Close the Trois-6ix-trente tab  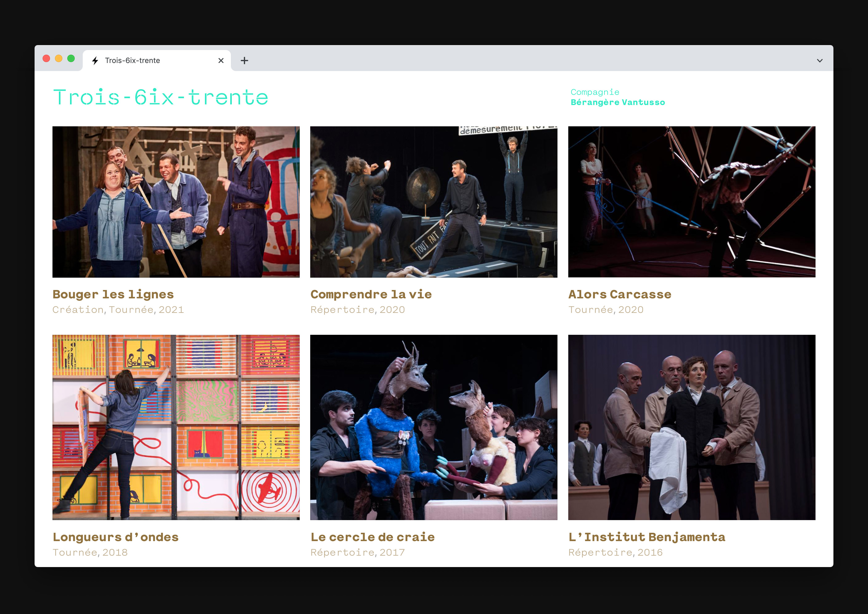pos(221,61)
